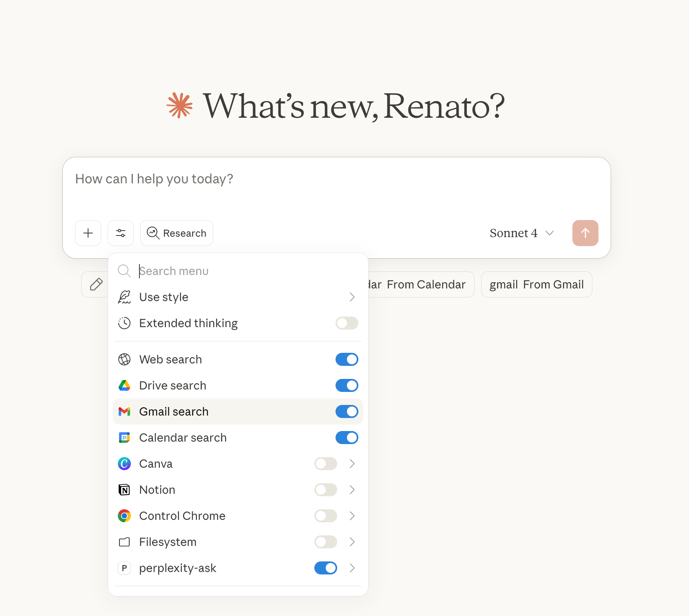689x616 pixels.
Task: Expand the Notion tools chevron
Action: (352, 490)
